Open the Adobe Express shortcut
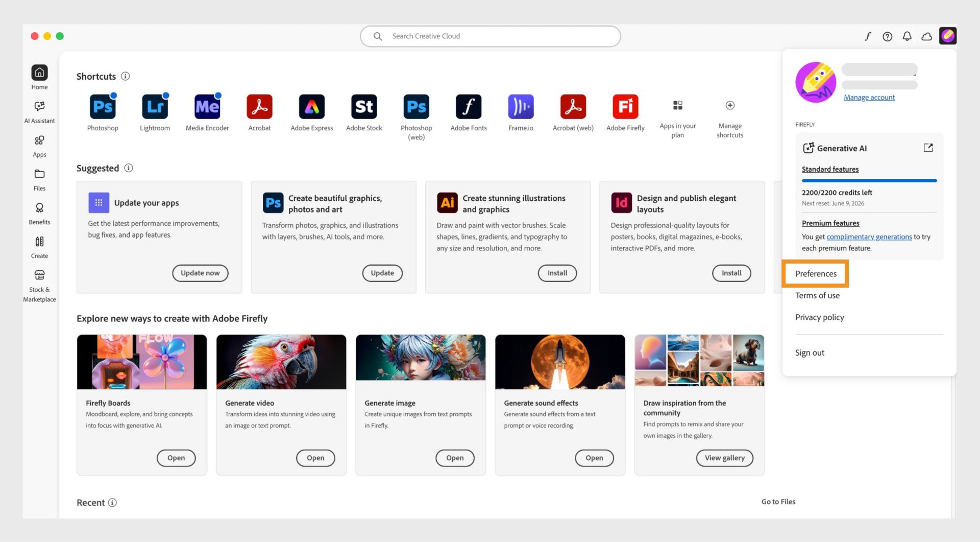This screenshot has width=980, height=542. point(312,107)
